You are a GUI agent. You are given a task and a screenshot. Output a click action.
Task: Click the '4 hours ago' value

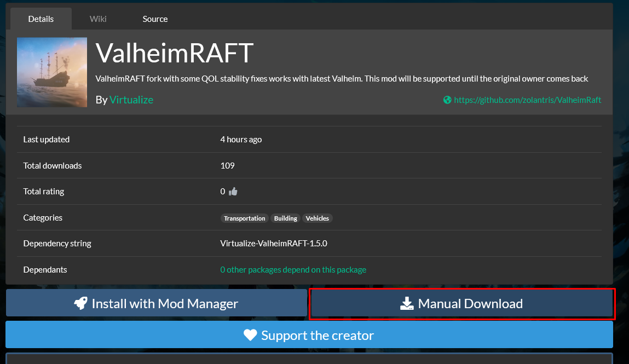click(241, 140)
